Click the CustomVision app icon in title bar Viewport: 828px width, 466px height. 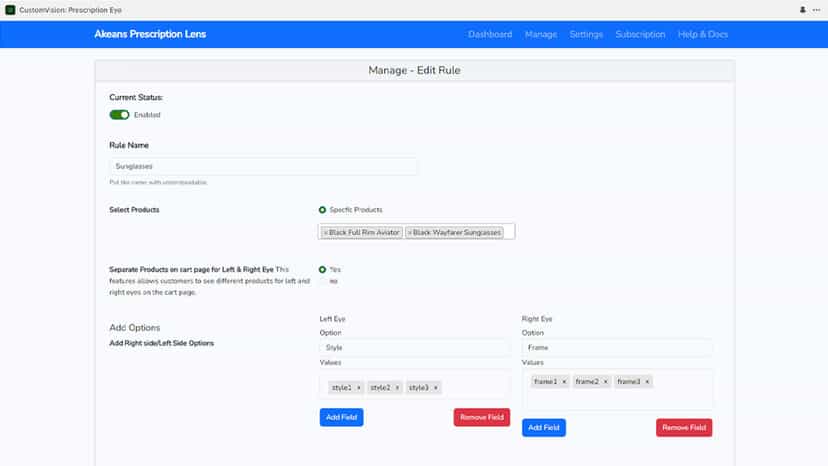[x=10, y=10]
